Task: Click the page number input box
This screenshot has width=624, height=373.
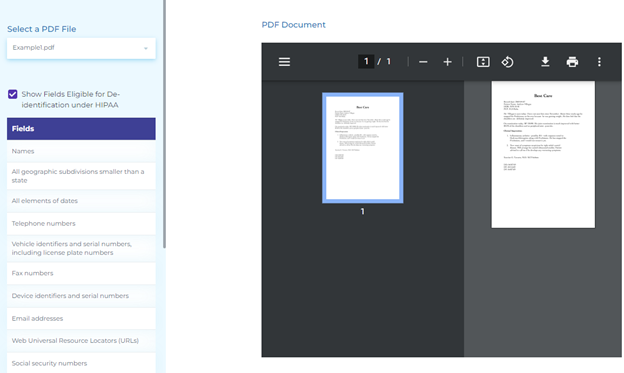Action: [366, 62]
